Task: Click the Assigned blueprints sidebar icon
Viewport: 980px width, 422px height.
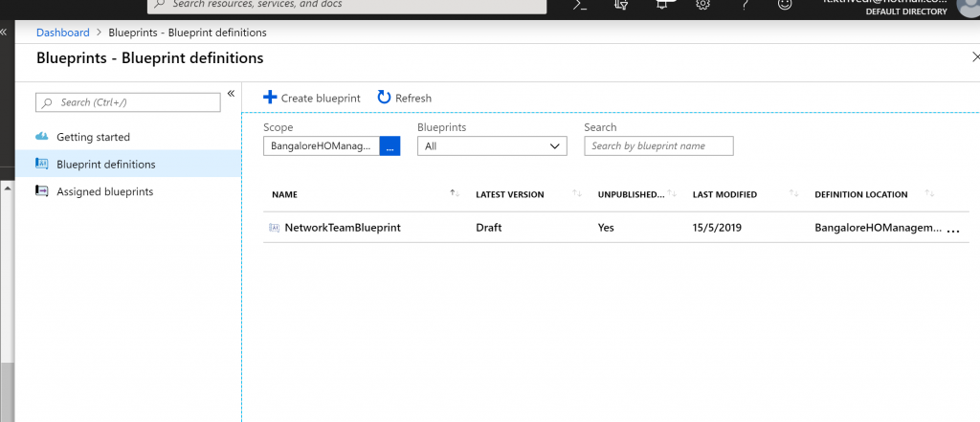Action: click(x=42, y=191)
